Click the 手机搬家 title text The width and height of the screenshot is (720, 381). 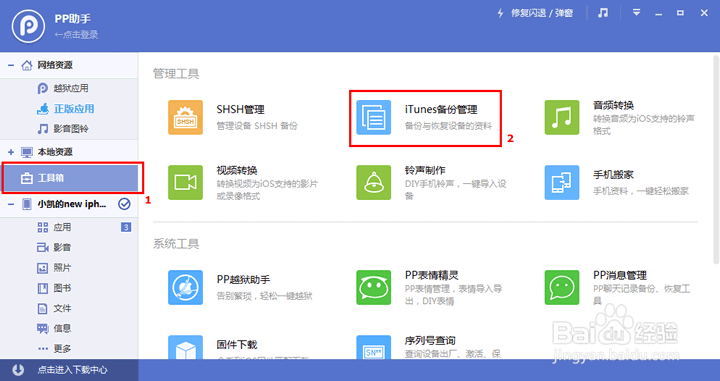tap(613, 175)
